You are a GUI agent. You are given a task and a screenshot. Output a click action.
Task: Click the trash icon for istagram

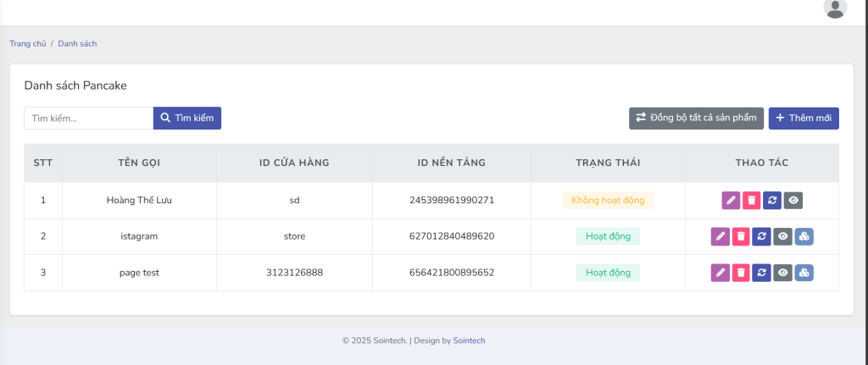pyautogui.click(x=741, y=236)
